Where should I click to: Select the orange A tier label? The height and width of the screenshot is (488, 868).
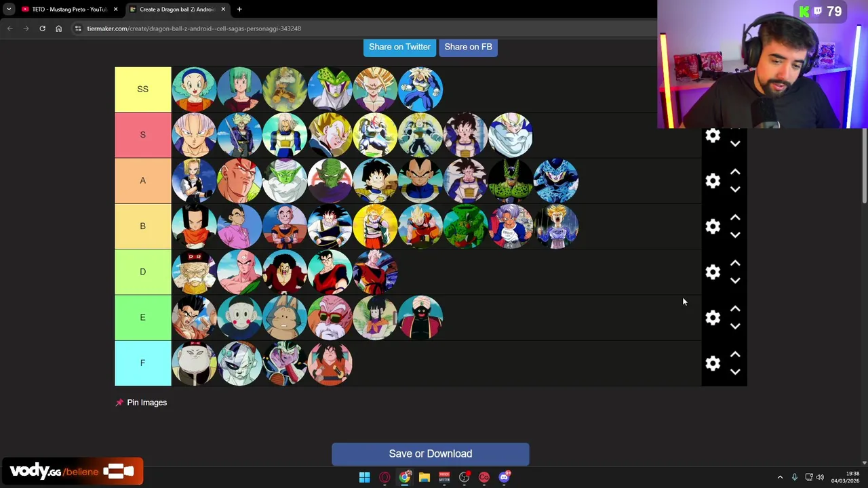click(142, 181)
